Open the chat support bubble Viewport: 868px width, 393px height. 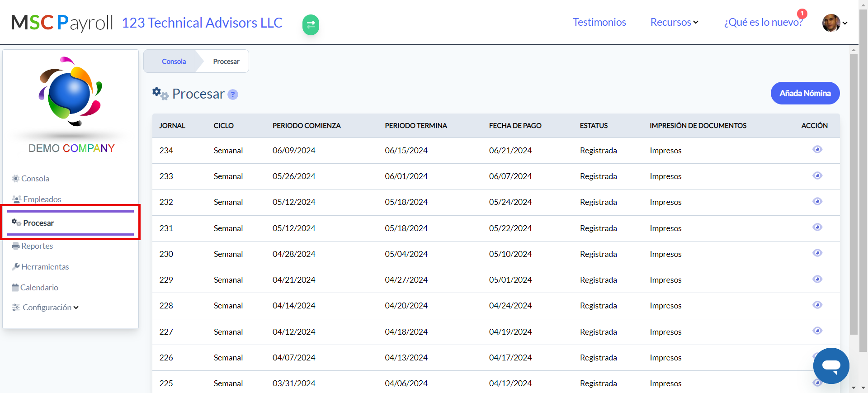coord(831,366)
